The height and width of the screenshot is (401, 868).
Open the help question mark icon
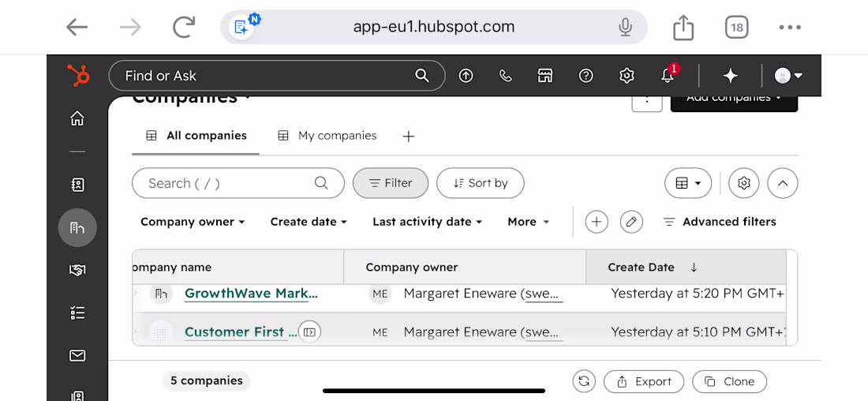(x=586, y=76)
